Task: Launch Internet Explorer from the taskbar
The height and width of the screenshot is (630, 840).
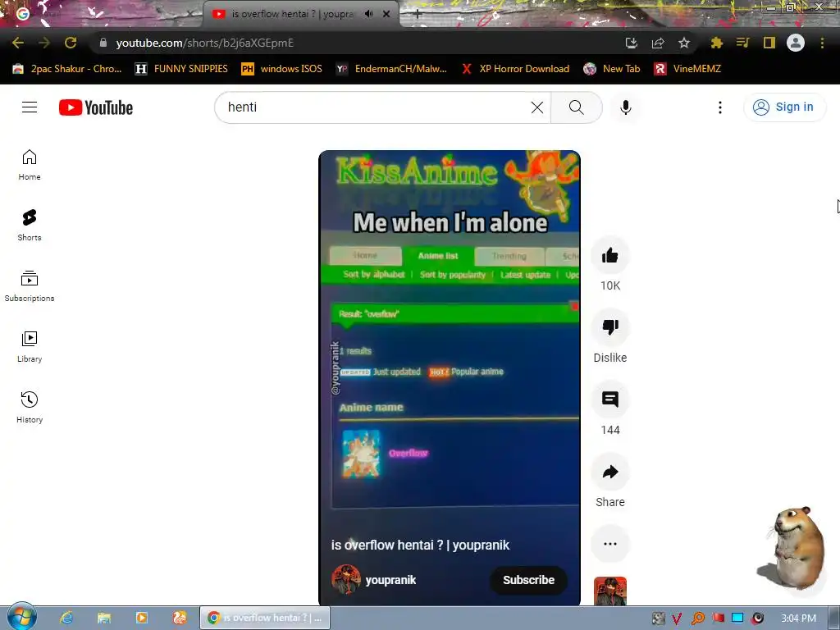Action: coord(66,618)
